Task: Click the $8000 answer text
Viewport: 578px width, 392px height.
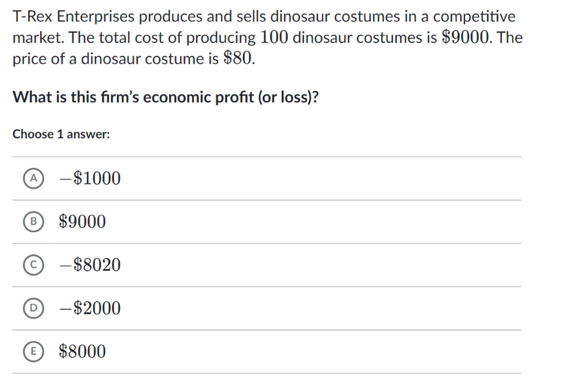Action: (x=82, y=351)
